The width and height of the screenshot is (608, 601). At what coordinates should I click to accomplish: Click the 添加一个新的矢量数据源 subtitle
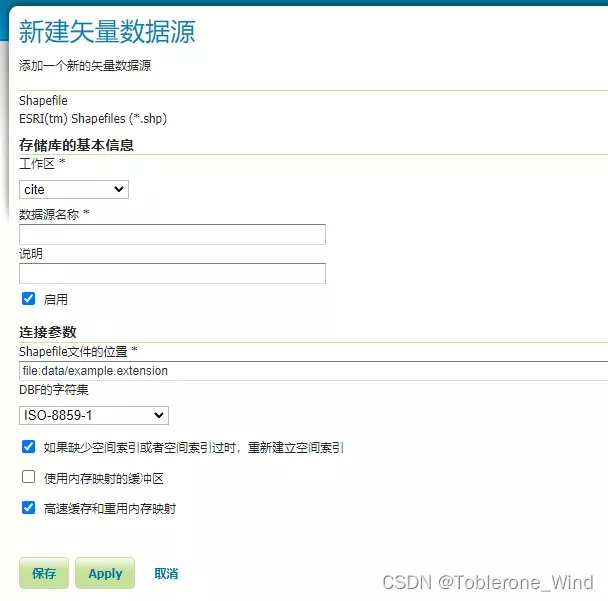point(85,66)
